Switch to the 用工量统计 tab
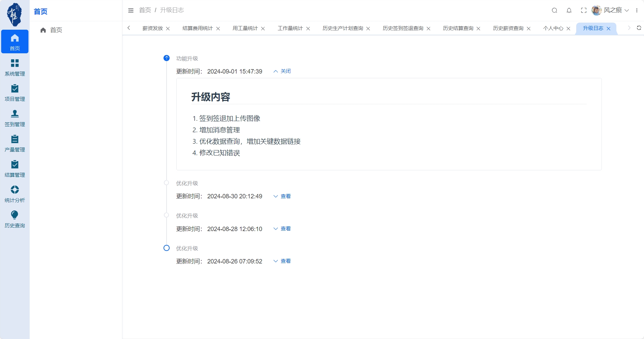 [x=245, y=28]
